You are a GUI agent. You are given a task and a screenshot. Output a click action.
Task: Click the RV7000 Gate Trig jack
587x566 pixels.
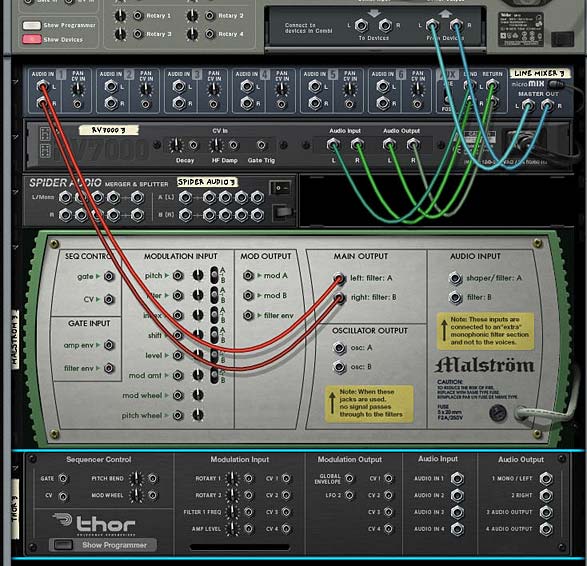point(261,145)
